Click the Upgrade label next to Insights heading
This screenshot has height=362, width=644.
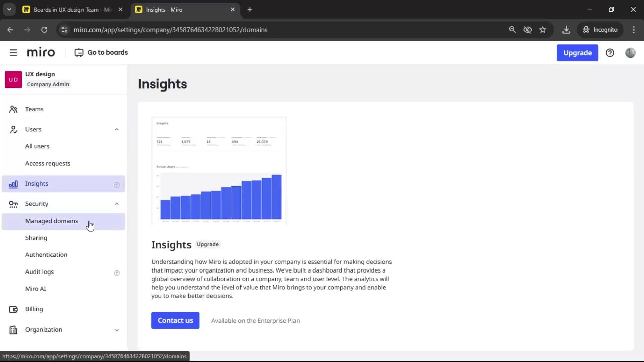click(x=208, y=245)
